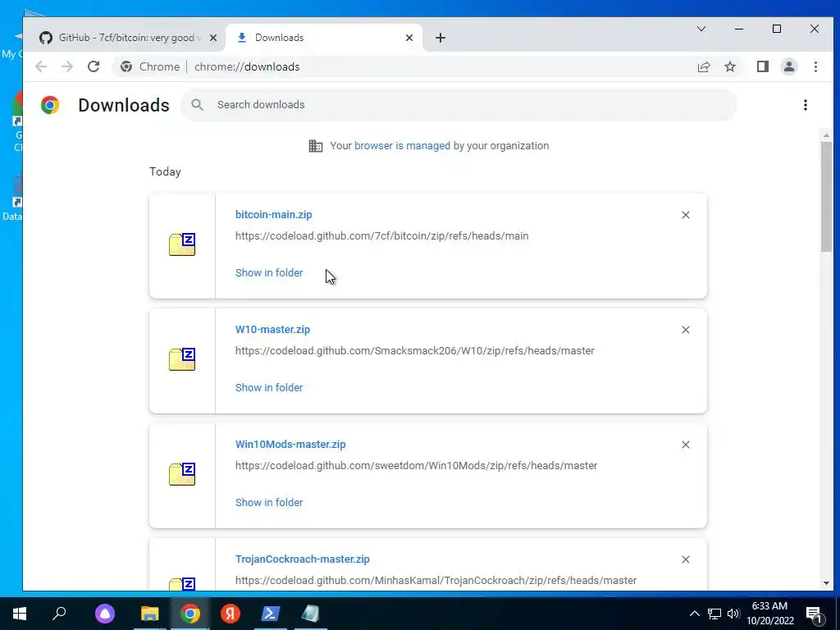Open the purple Alice assistant taskbar icon
Screen dimensions: 840x630
pyautogui.click(x=105, y=614)
